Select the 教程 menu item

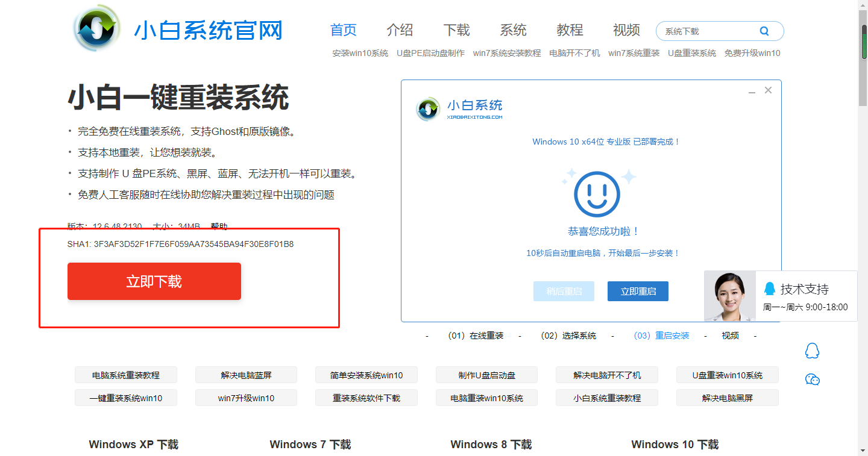pyautogui.click(x=570, y=30)
